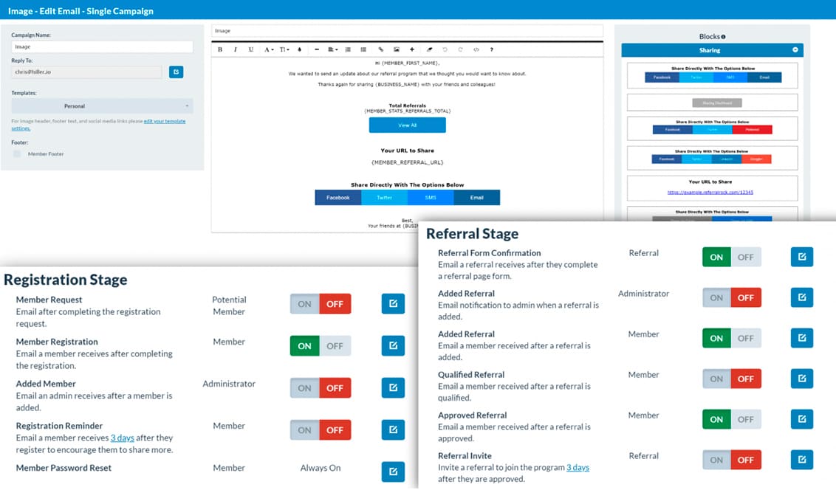Open the paragraph alignment dropdown
This screenshot has width=836, height=504.
(x=332, y=49)
